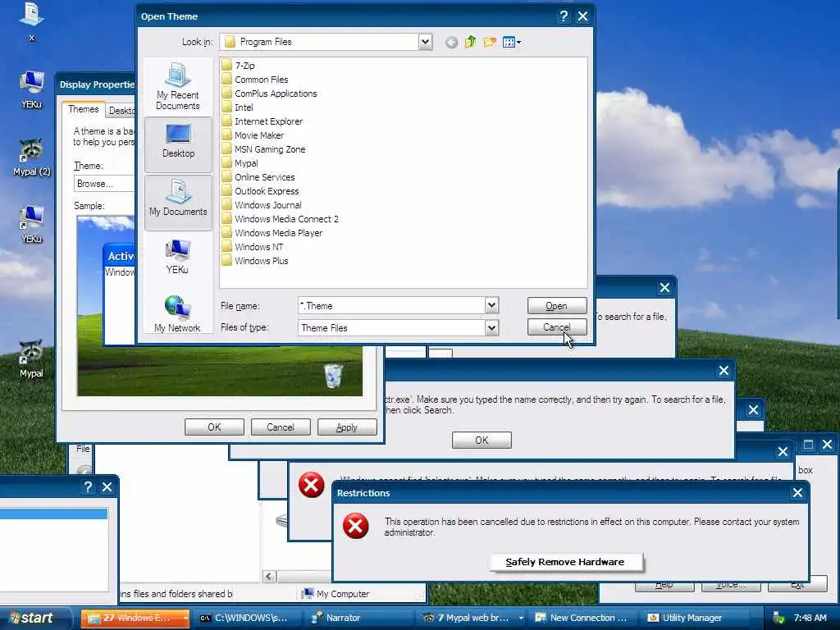Select the Mypal desktop shortcut icon
This screenshot has width=840, height=630.
coord(31,359)
